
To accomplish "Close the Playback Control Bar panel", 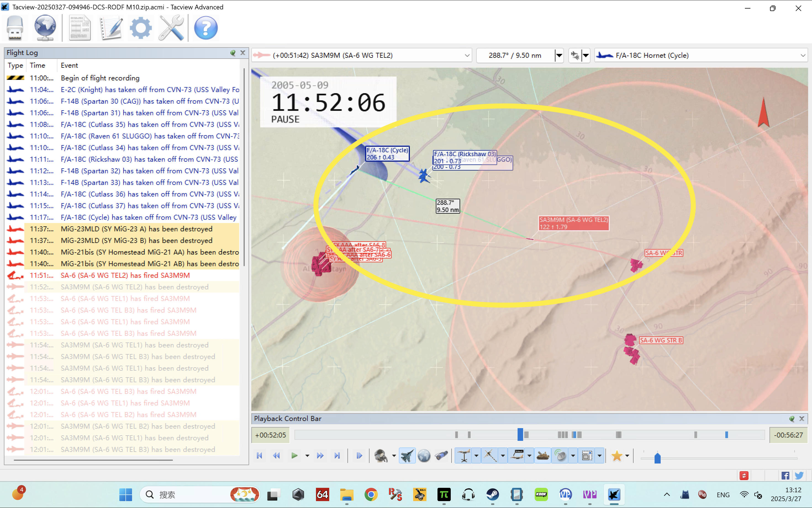I will point(802,418).
